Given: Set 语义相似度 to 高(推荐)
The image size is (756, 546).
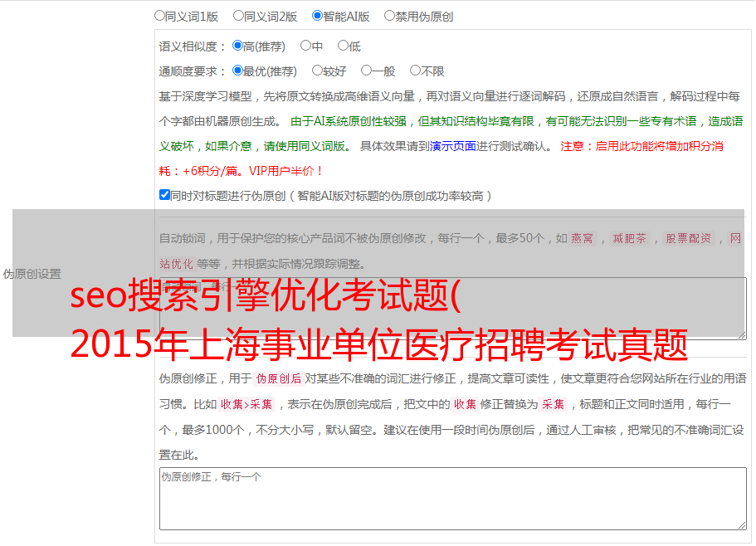Looking at the screenshot, I should coord(237,46).
